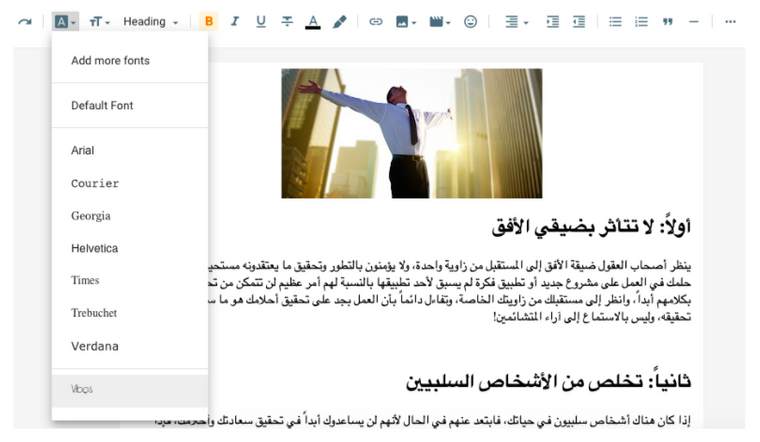
Task: Toggle underline formatting
Action: (261, 21)
